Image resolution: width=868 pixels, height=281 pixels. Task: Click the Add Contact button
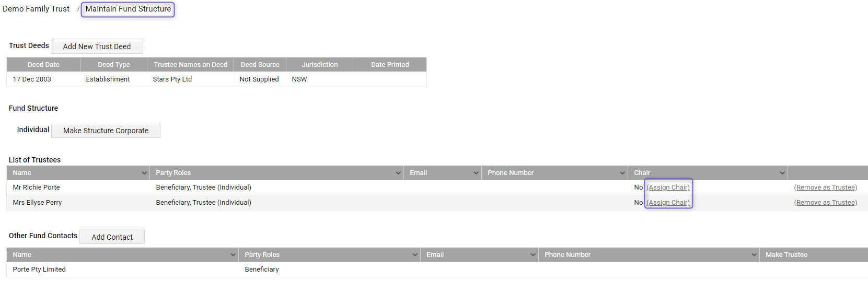[x=112, y=237]
